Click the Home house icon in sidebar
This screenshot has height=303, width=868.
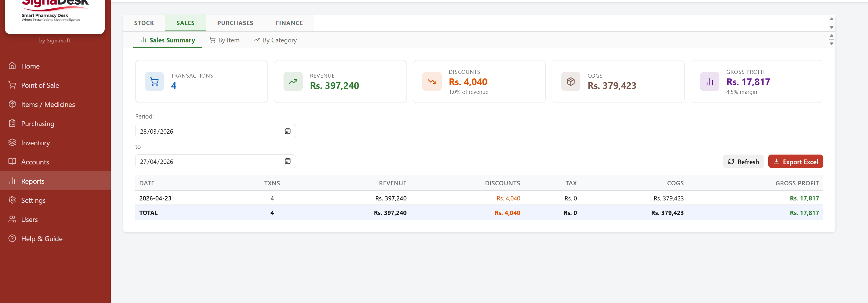(13, 66)
